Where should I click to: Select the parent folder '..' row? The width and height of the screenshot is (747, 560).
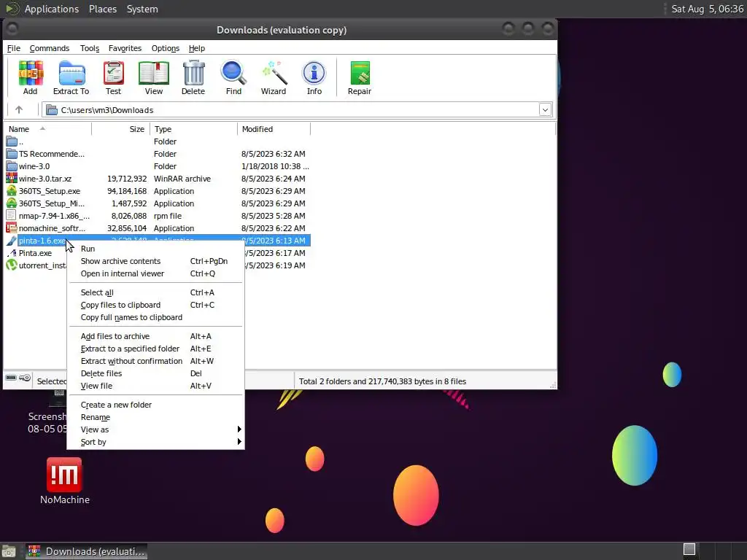click(158, 141)
